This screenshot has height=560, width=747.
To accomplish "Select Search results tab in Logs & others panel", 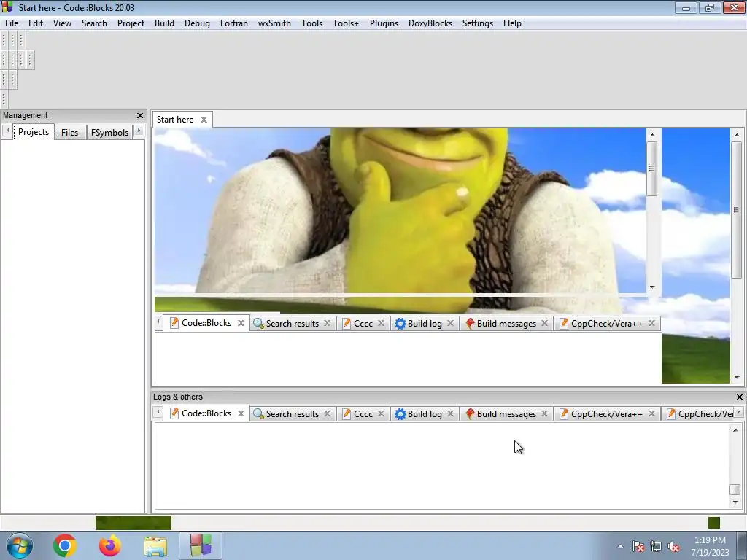I will 292,414.
